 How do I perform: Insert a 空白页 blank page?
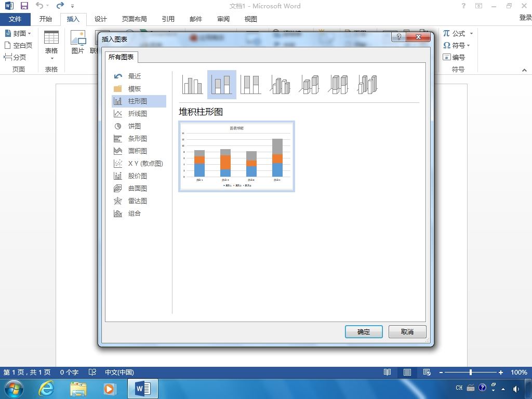18,45
